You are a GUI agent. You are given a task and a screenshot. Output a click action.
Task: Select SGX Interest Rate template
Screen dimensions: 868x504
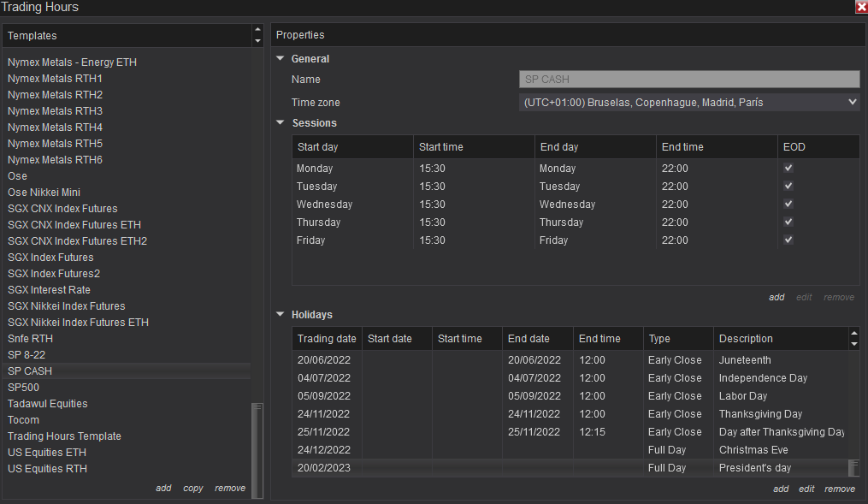tap(49, 290)
